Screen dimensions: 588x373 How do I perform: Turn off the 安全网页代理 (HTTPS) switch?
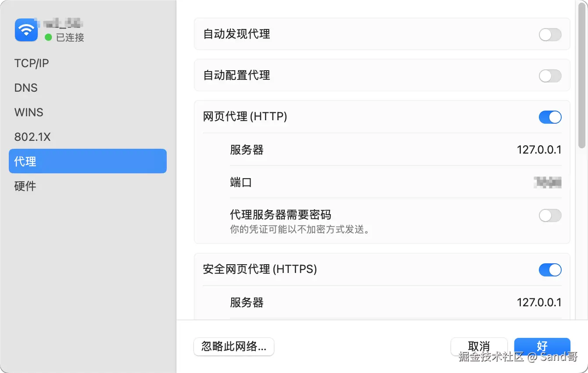point(550,270)
